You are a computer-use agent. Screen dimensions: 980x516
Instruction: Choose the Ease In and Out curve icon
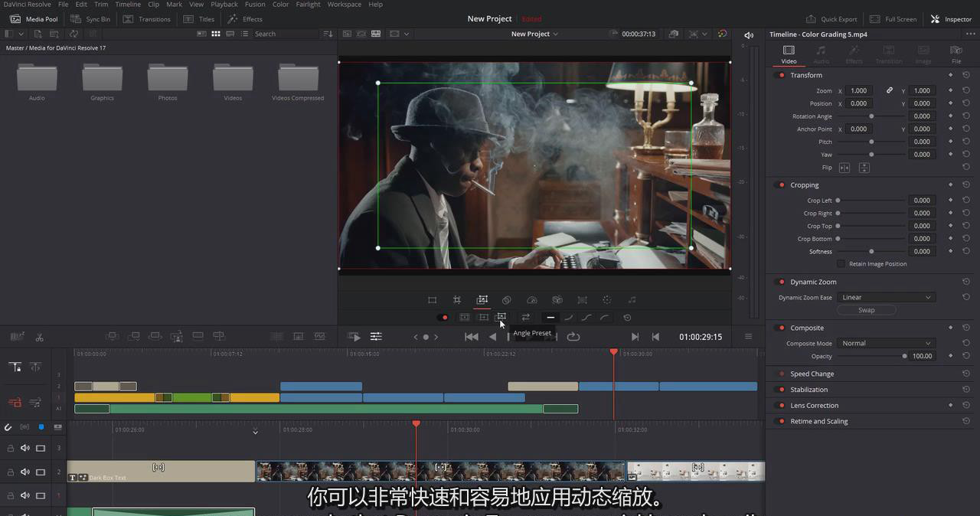587,318
